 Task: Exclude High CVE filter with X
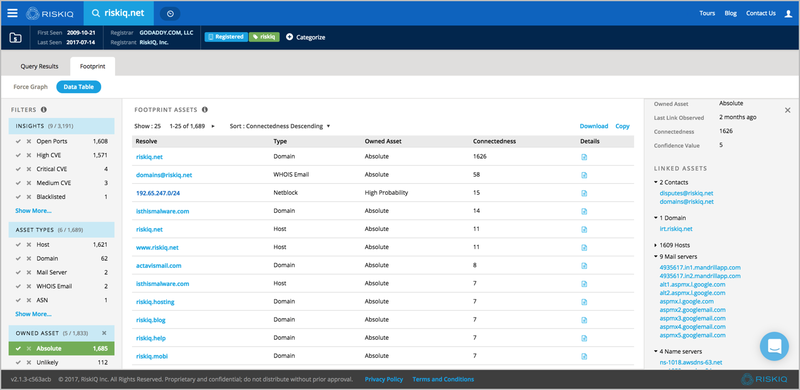[x=29, y=155]
